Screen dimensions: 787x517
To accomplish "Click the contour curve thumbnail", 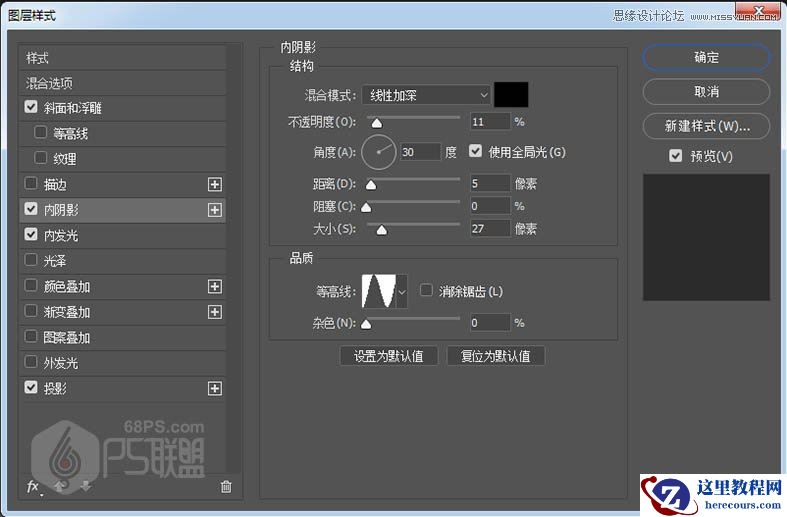I will 379,291.
